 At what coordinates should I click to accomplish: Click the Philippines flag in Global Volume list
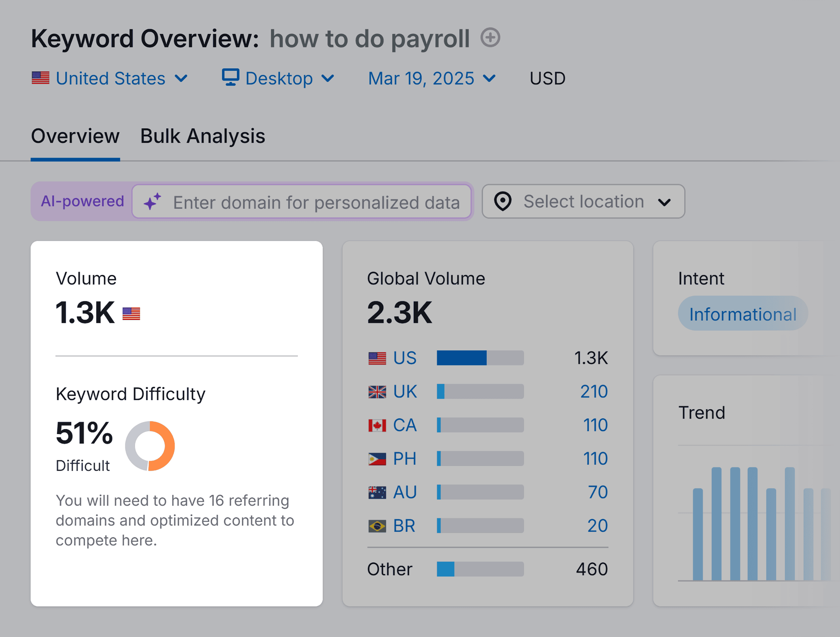pyautogui.click(x=377, y=459)
